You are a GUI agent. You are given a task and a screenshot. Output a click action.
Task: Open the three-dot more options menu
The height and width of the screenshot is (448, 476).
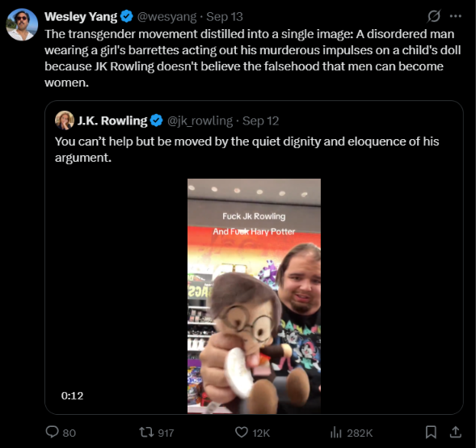(455, 16)
